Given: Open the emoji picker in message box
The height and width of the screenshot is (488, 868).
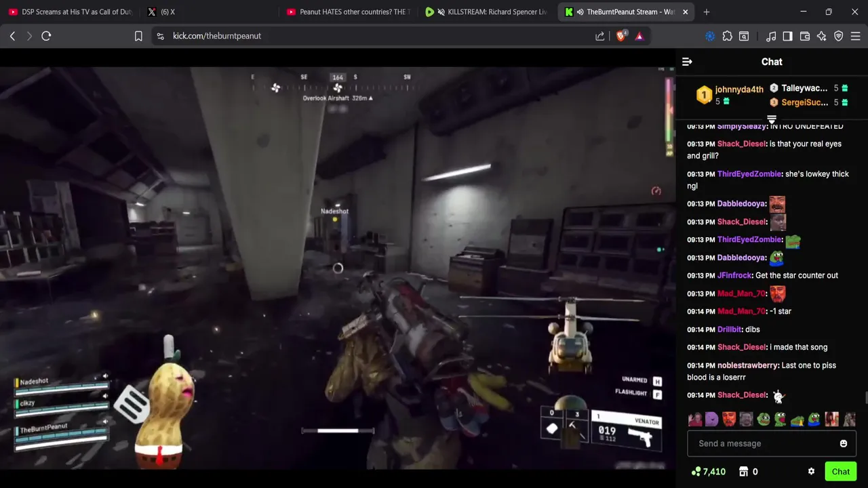Looking at the screenshot, I should click(x=844, y=443).
